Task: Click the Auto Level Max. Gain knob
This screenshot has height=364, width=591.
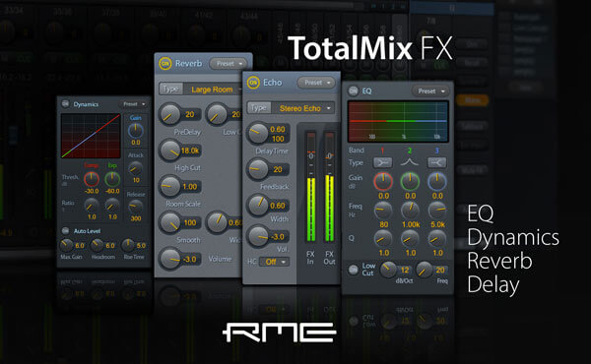Action: (67, 245)
